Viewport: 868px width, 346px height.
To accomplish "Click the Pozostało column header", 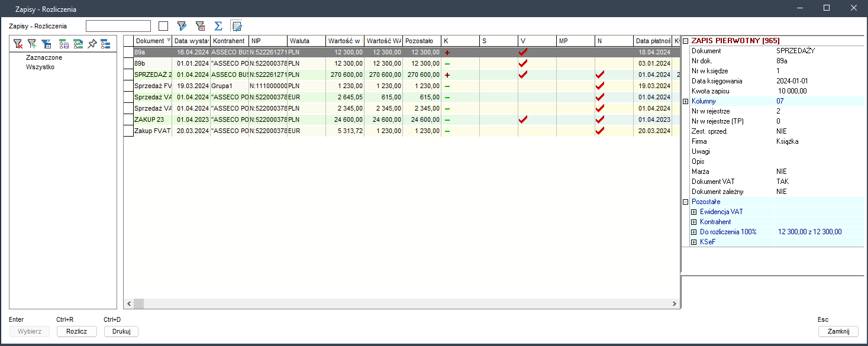I will point(422,41).
